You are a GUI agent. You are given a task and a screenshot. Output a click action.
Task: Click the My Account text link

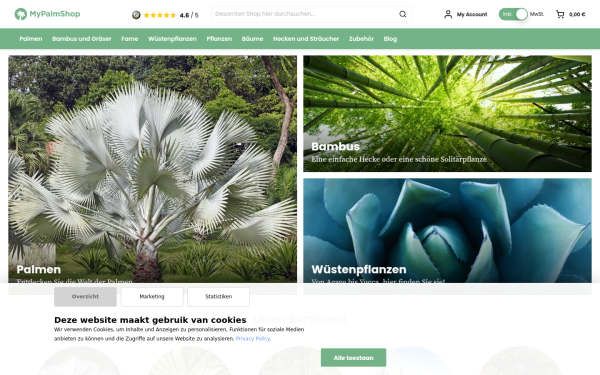click(472, 15)
